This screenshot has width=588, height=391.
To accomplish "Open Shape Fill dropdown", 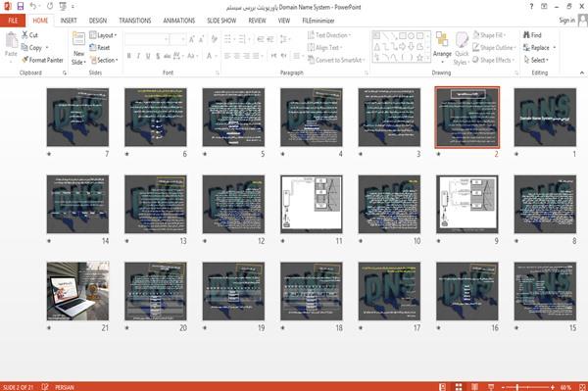I will [489, 35].
